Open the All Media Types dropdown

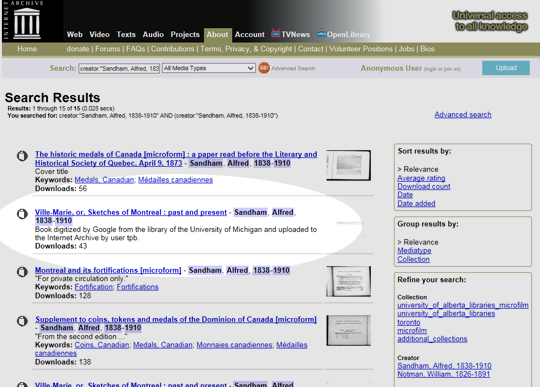pos(209,68)
